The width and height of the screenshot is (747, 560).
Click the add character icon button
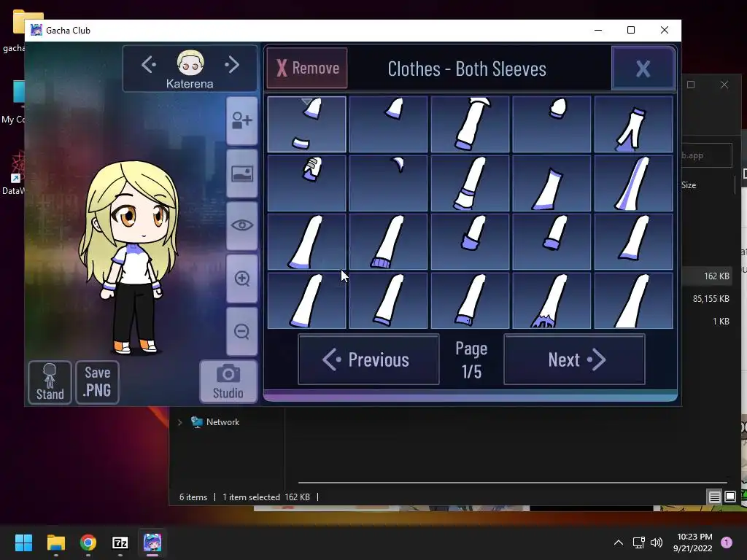point(242,121)
